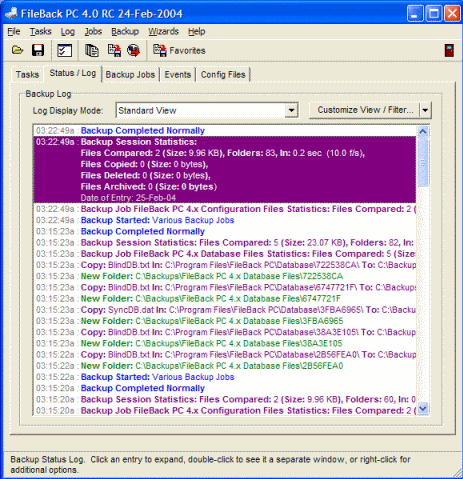The image size is (463, 479).
Task: Select the 03:15:20a Backup Completed Normally entry
Action: (225, 388)
